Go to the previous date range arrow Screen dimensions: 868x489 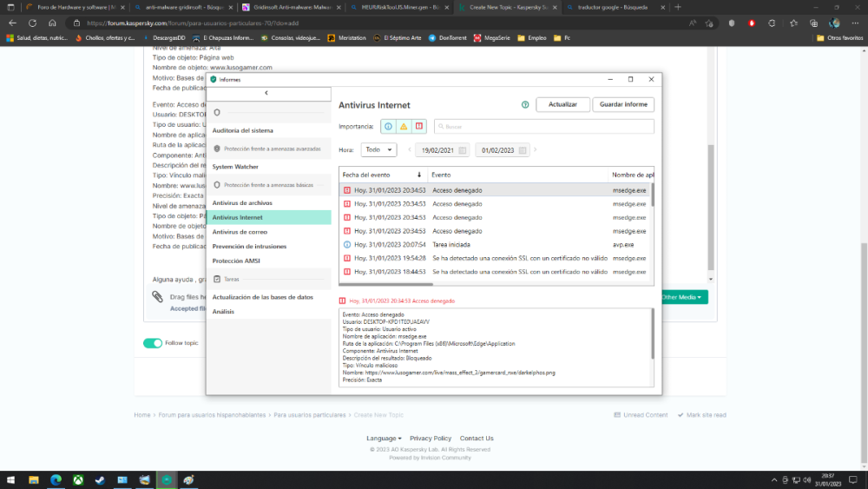tap(410, 149)
